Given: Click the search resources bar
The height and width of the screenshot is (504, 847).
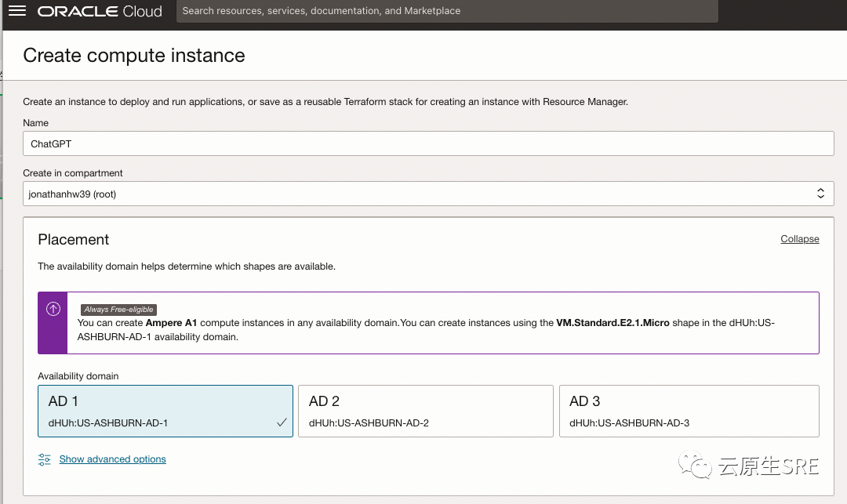Looking at the screenshot, I should pos(447,11).
